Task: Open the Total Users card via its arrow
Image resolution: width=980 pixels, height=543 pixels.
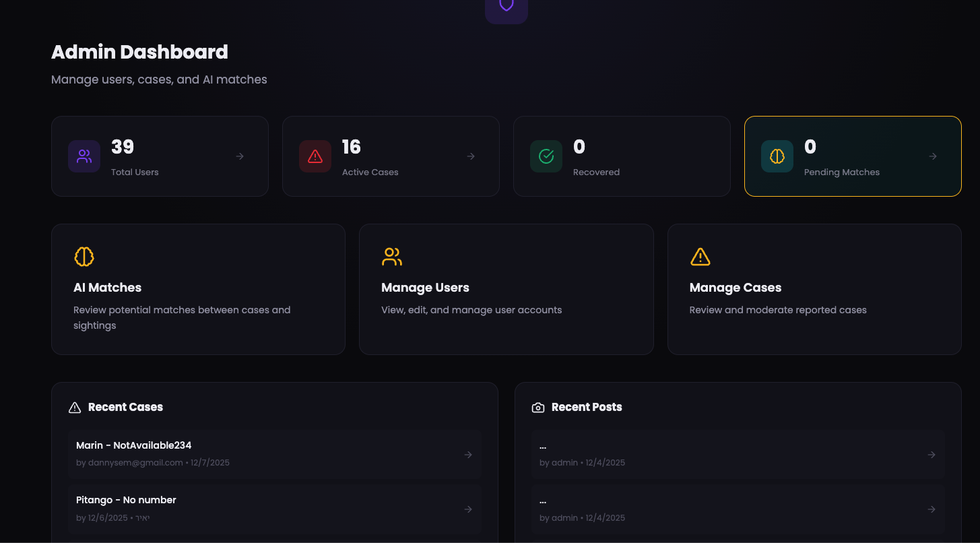Action: tap(240, 156)
